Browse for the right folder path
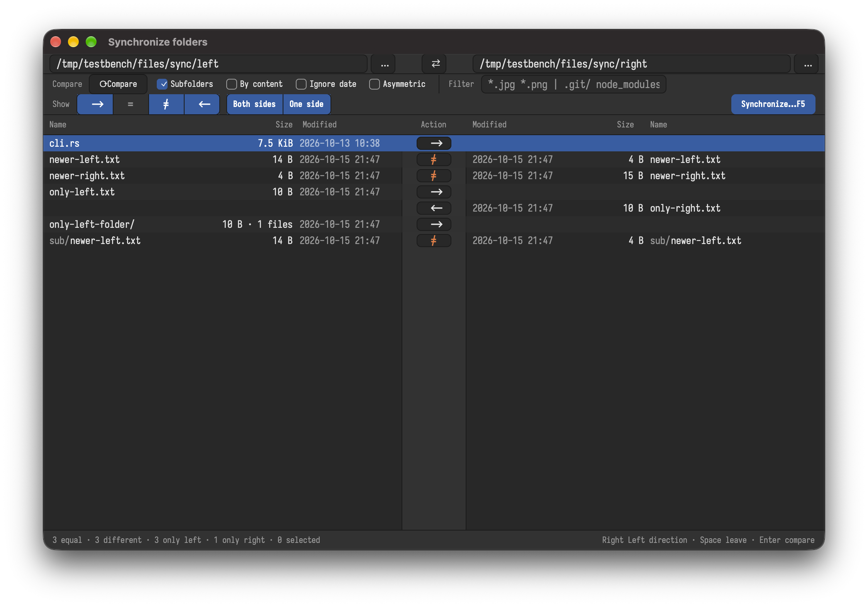 808,64
